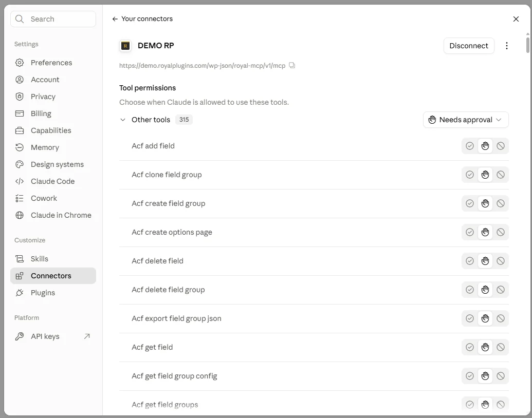Open the Needs approval dropdown
The image size is (532, 418).
pyautogui.click(x=466, y=120)
